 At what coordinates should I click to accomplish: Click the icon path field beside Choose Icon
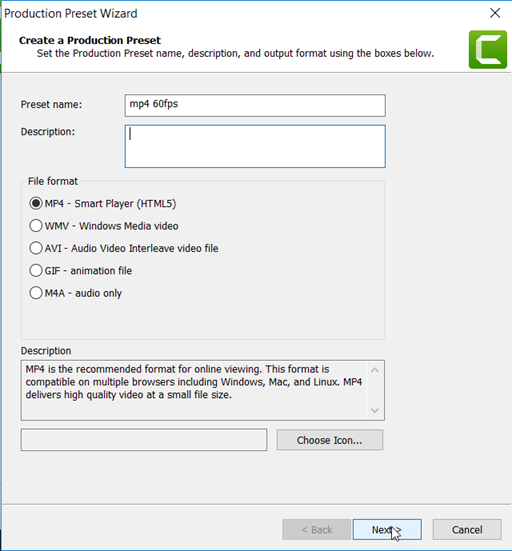144,440
